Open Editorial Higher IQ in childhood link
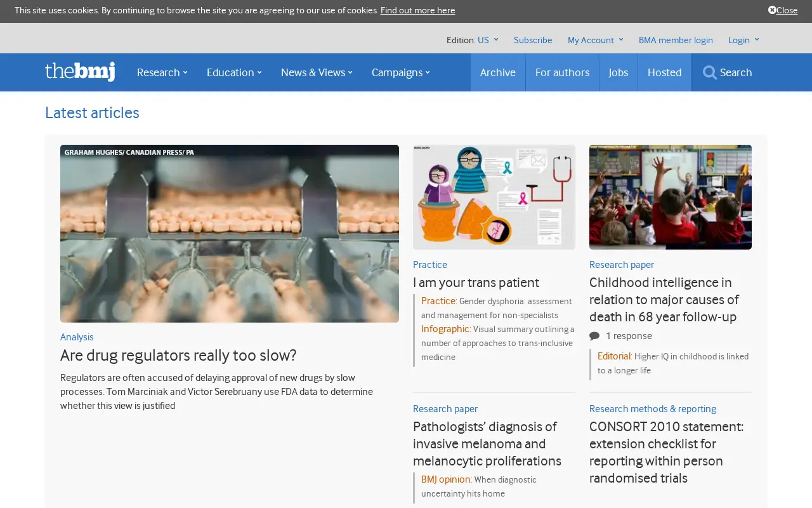This screenshot has width=812, height=508. [x=673, y=363]
